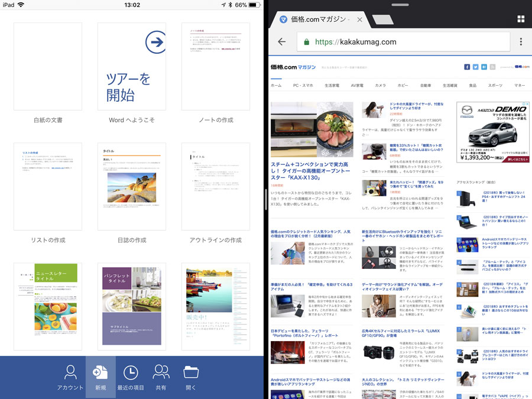Click the Mazda DEMIO advertisement
The width and height of the screenshot is (532, 399).
[492, 132]
